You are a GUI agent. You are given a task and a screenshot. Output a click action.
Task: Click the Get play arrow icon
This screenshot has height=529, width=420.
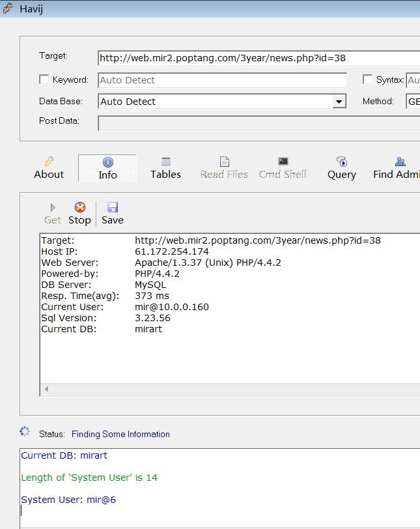(x=53, y=207)
